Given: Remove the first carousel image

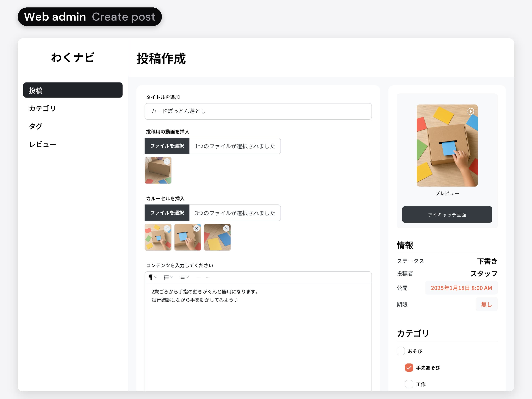Looking at the screenshot, I should click(x=167, y=228).
